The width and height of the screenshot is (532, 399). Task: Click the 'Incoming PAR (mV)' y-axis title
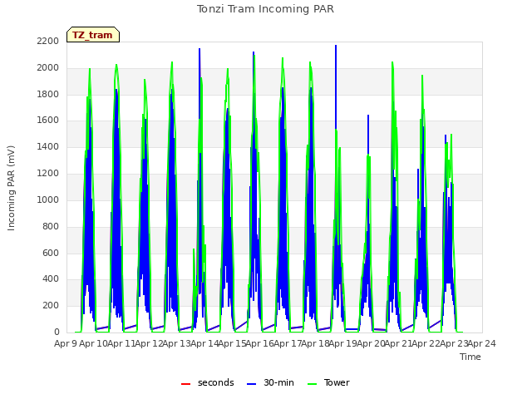(x=11, y=189)
